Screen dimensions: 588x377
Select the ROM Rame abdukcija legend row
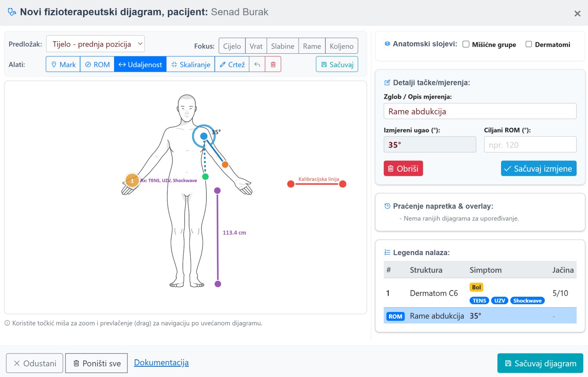click(480, 316)
